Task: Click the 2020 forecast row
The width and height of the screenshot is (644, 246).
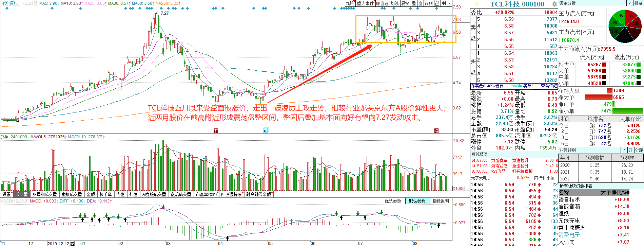Action: click(x=601, y=165)
